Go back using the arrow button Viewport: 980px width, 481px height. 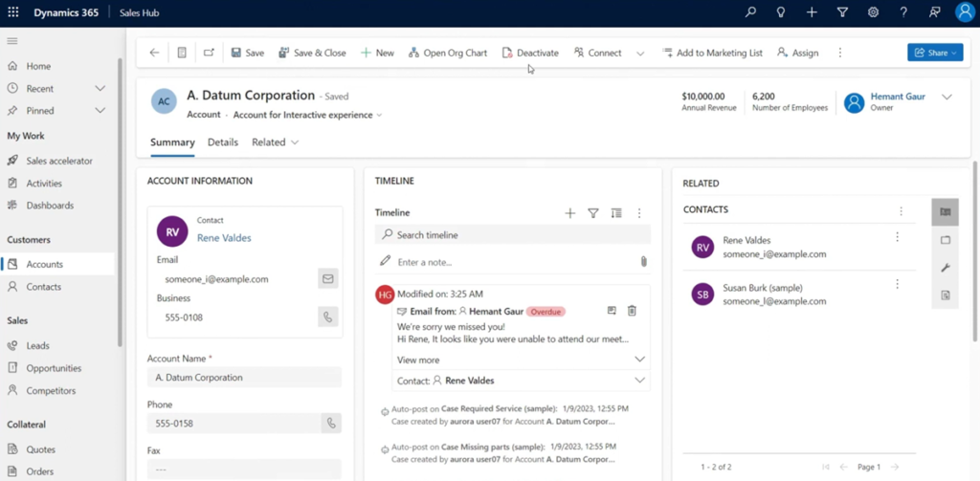click(154, 54)
